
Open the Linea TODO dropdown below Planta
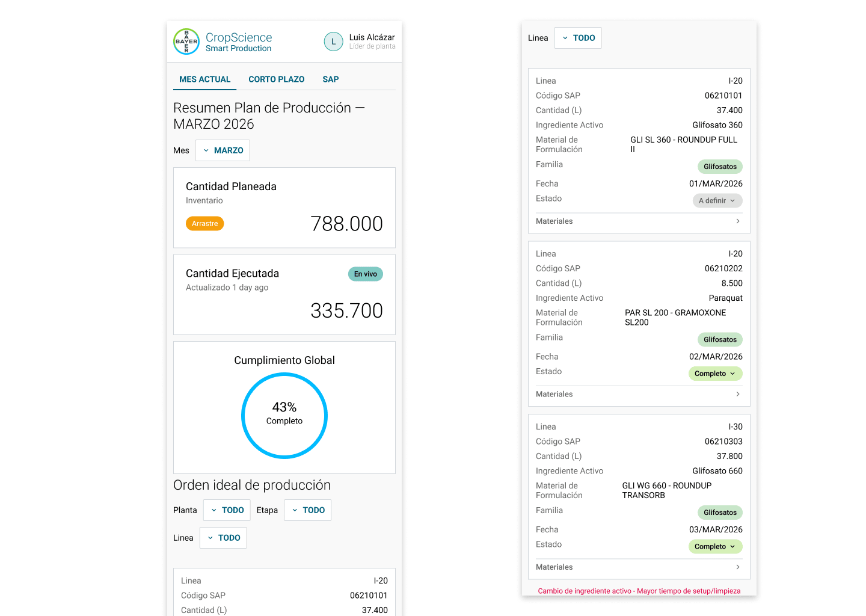click(223, 538)
